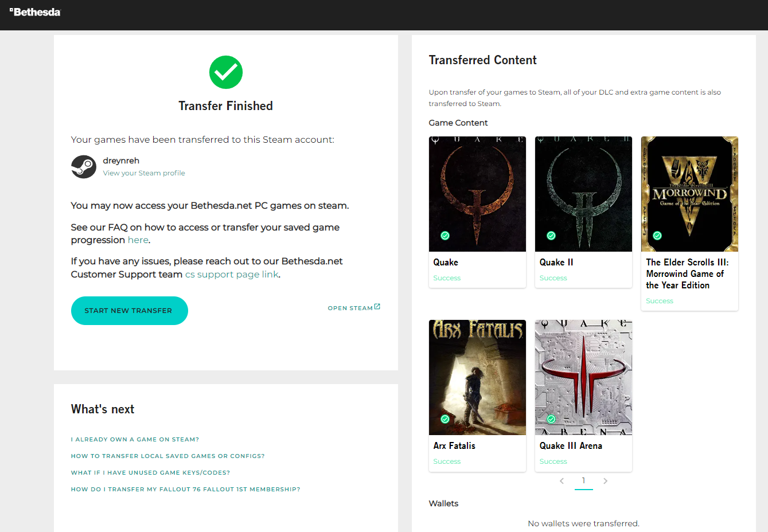This screenshot has width=768, height=532.
Task: Click the external link icon beside Open Steam
Action: point(377,307)
